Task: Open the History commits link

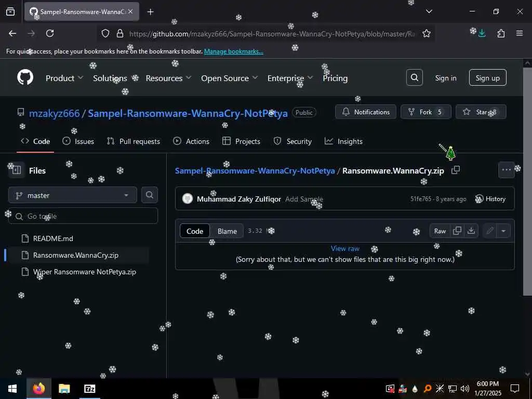Action: point(490,199)
